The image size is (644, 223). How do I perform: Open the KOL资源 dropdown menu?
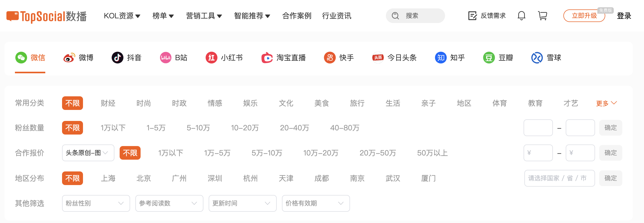click(x=122, y=16)
